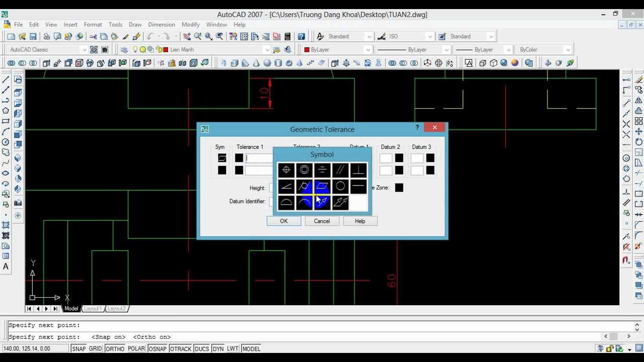Screen dimensions: 644x362
Task: Click the Help button in dialog
Action: 360,221
